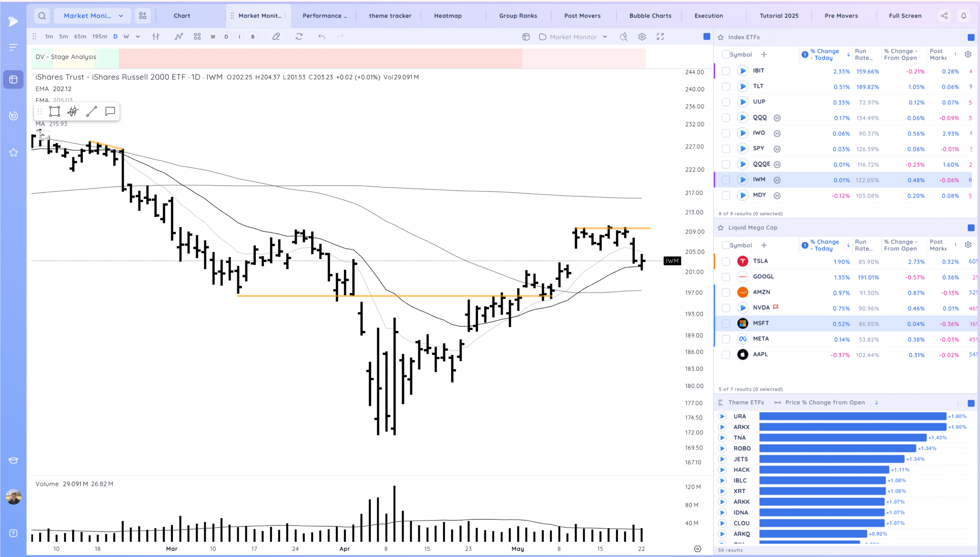Open Theme ETFs panel options menu
980x557 pixels.
(x=958, y=403)
